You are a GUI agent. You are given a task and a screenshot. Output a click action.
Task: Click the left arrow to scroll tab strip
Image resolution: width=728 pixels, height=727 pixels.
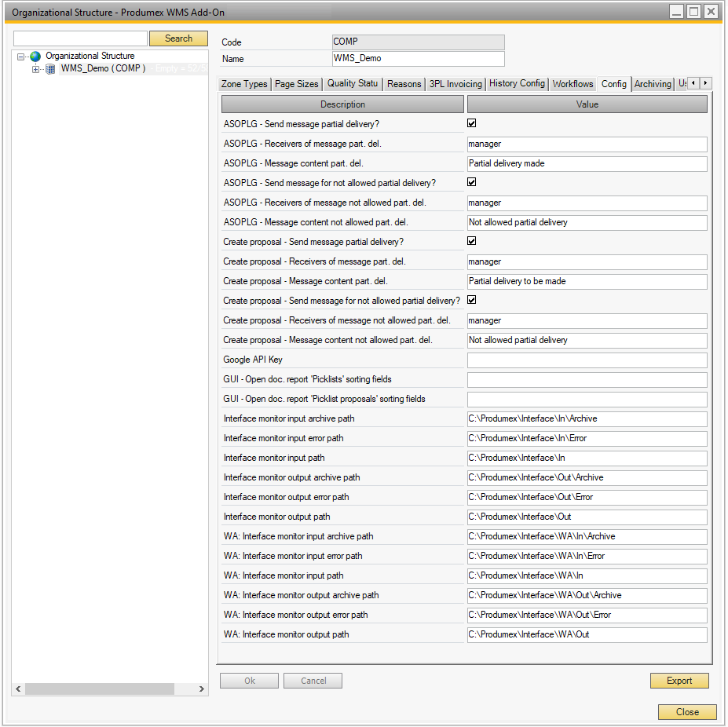(692, 82)
